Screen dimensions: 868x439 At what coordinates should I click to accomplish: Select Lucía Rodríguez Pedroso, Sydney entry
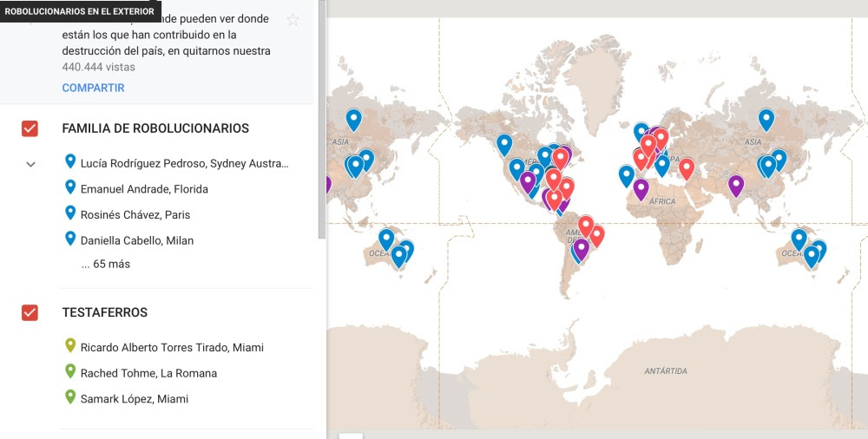185,163
